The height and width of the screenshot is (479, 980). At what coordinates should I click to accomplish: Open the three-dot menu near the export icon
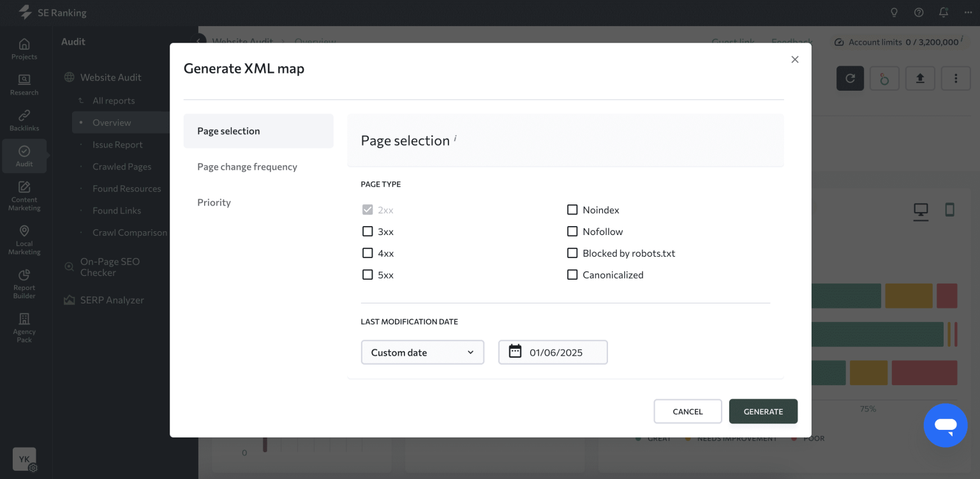956,78
